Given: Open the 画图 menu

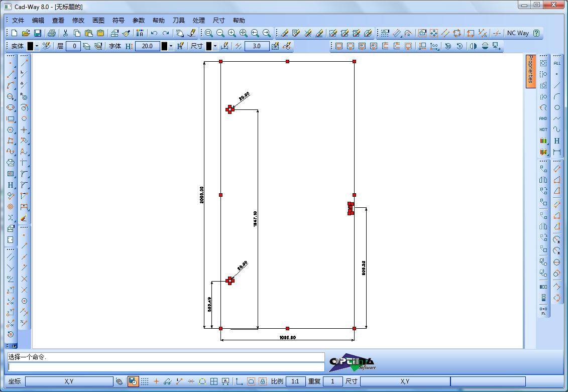Looking at the screenshot, I should 98,21.
